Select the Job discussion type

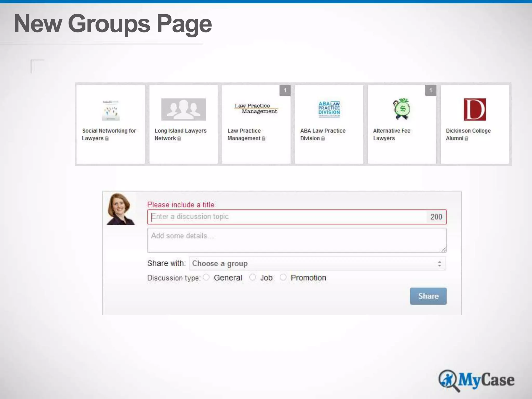click(252, 277)
